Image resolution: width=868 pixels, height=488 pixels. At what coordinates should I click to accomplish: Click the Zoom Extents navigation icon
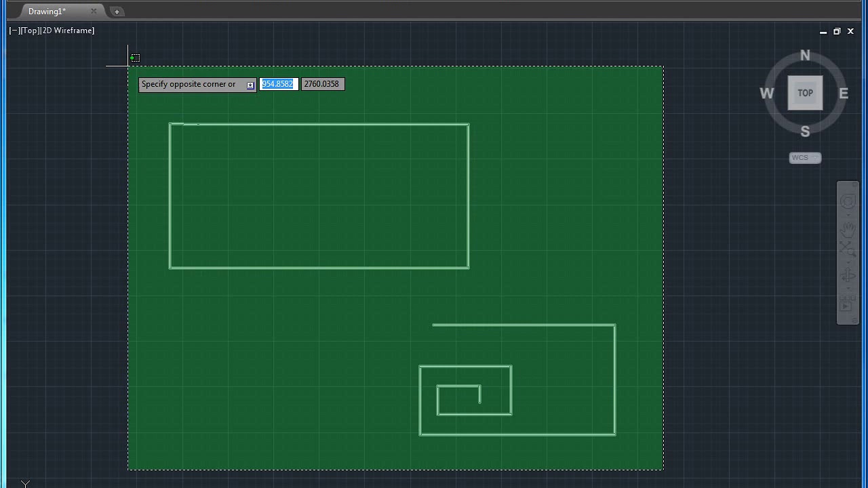pyautogui.click(x=848, y=249)
